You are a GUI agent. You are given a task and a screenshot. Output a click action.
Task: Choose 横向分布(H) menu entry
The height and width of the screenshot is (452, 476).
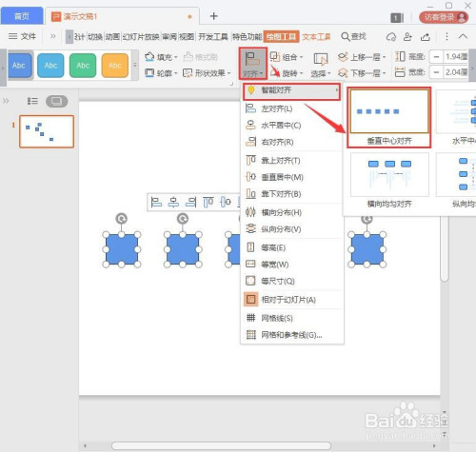[x=291, y=212]
